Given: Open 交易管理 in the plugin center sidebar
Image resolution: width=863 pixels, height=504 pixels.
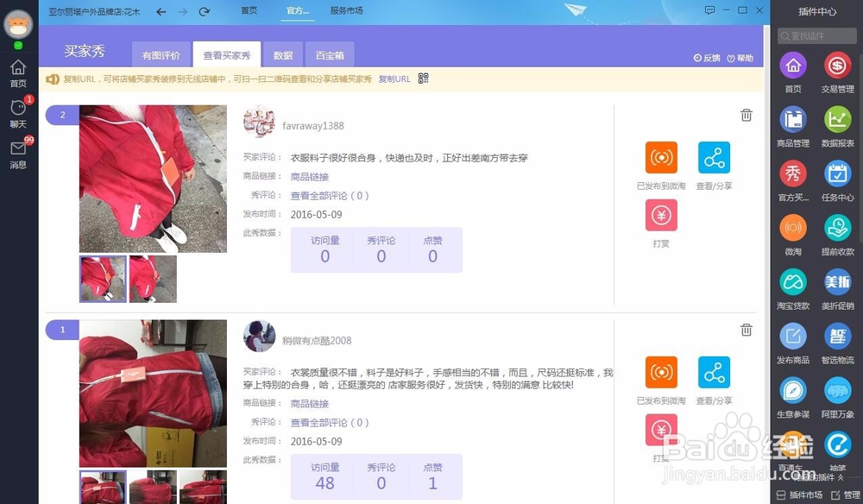Looking at the screenshot, I should pyautogui.click(x=836, y=67).
